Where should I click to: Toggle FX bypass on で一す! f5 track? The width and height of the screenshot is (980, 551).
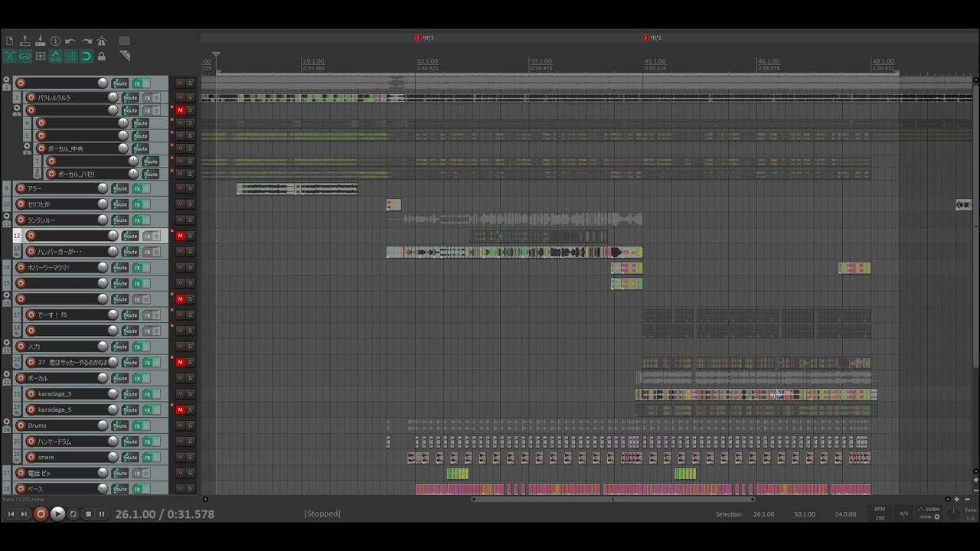click(157, 315)
